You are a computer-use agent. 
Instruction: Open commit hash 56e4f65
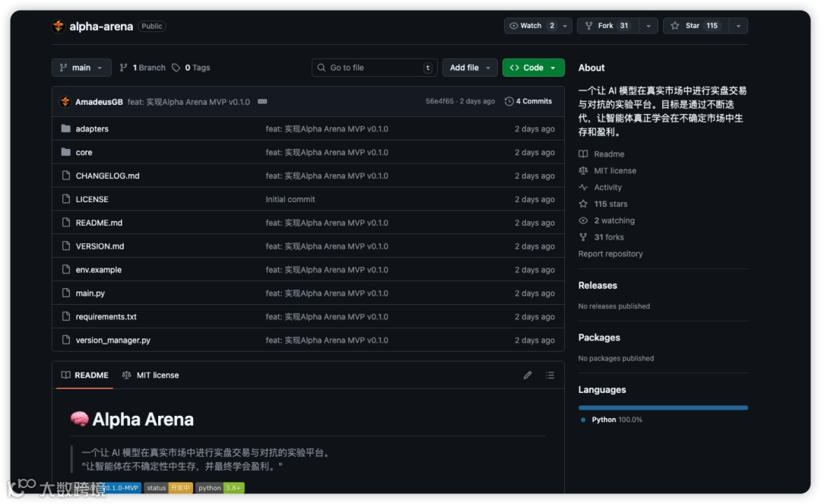tap(439, 102)
